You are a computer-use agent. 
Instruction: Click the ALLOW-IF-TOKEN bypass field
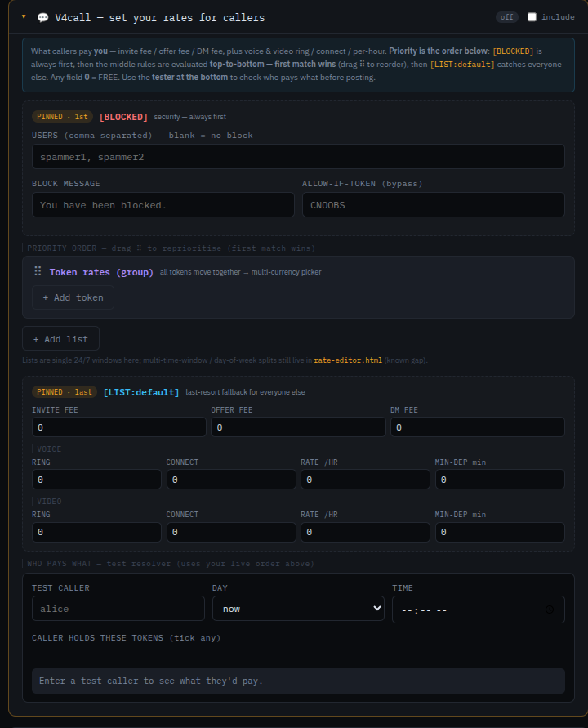pyautogui.click(x=433, y=205)
